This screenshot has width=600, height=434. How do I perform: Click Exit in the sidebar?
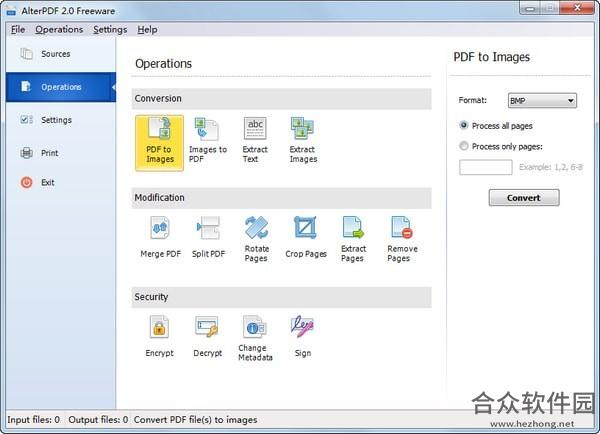tap(61, 183)
